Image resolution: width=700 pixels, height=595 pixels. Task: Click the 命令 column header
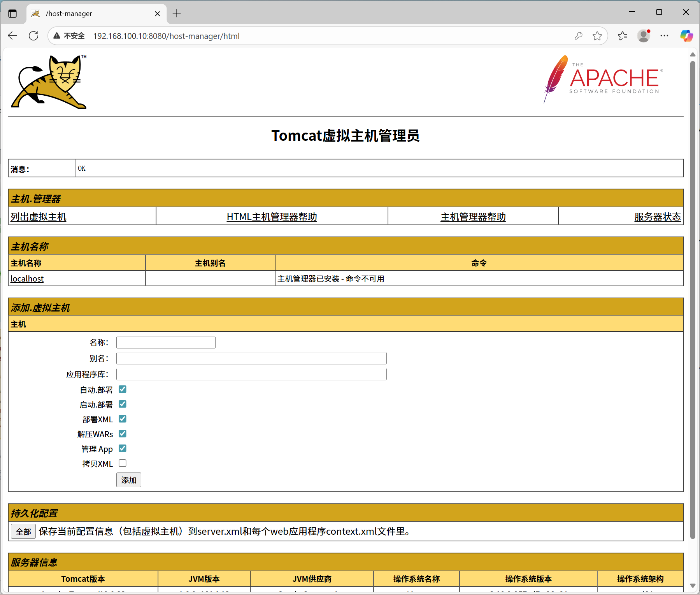coord(479,263)
